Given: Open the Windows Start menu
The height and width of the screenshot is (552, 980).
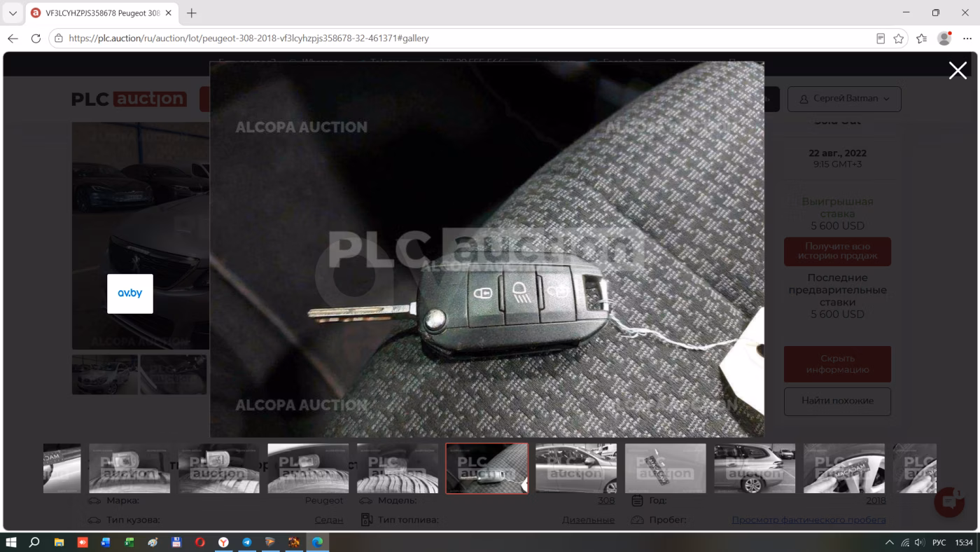Looking at the screenshot, I should pyautogui.click(x=11, y=542).
